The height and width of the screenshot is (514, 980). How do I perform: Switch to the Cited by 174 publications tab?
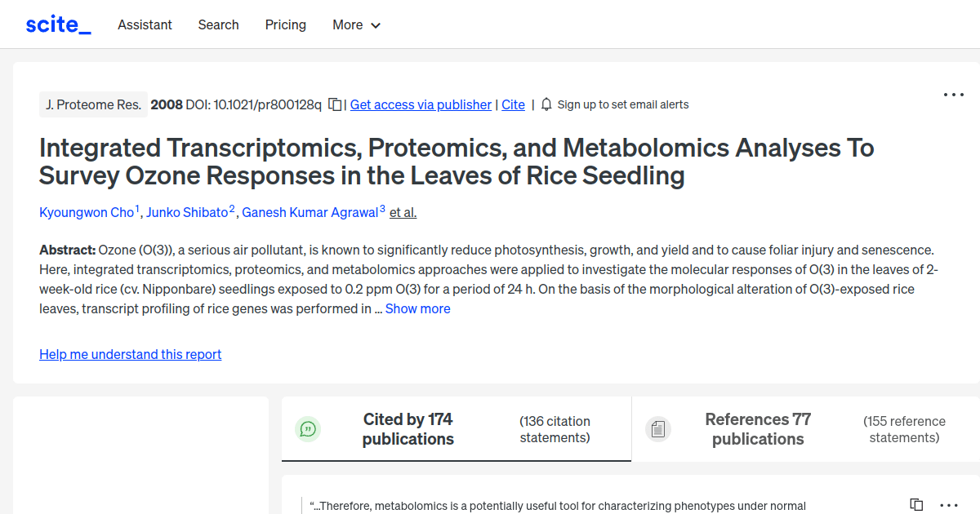[408, 429]
